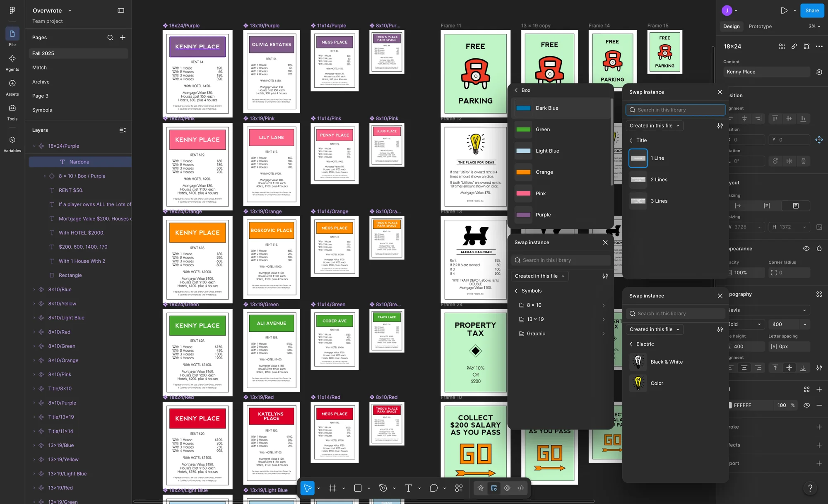This screenshot has width=828, height=504.
Task: Open the Match page
Action: pos(39,67)
